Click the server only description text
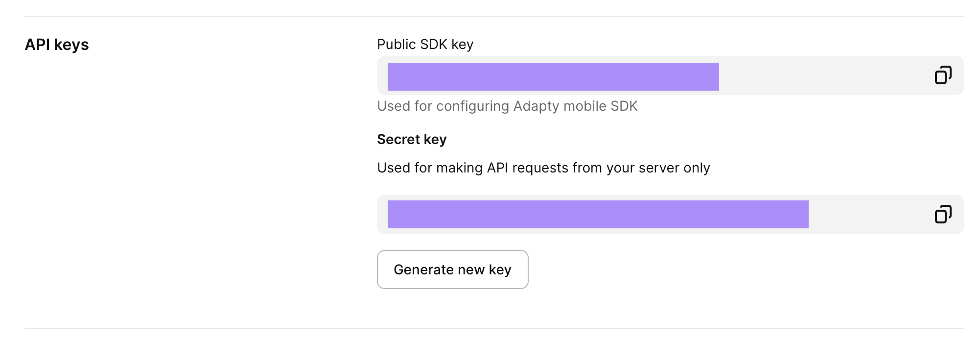 (x=543, y=168)
